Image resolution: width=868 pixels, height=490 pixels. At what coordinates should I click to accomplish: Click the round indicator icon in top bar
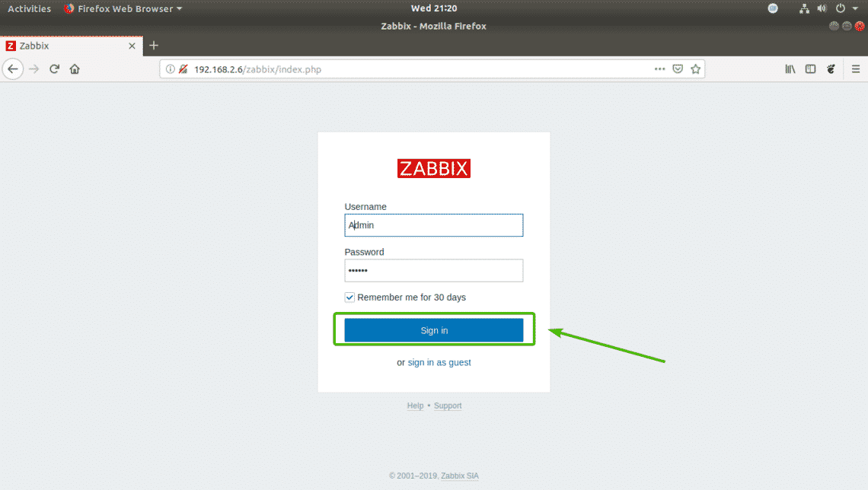click(773, 8)
